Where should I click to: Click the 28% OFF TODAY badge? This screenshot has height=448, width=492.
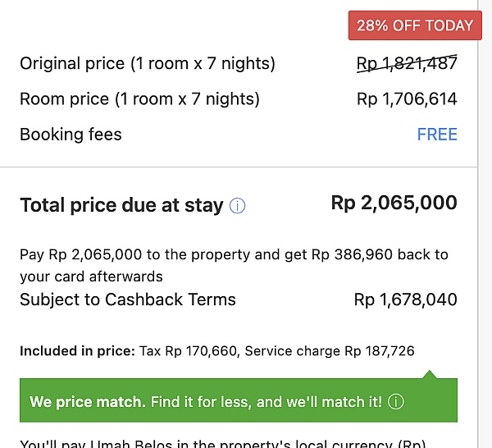tap(415, 25)
